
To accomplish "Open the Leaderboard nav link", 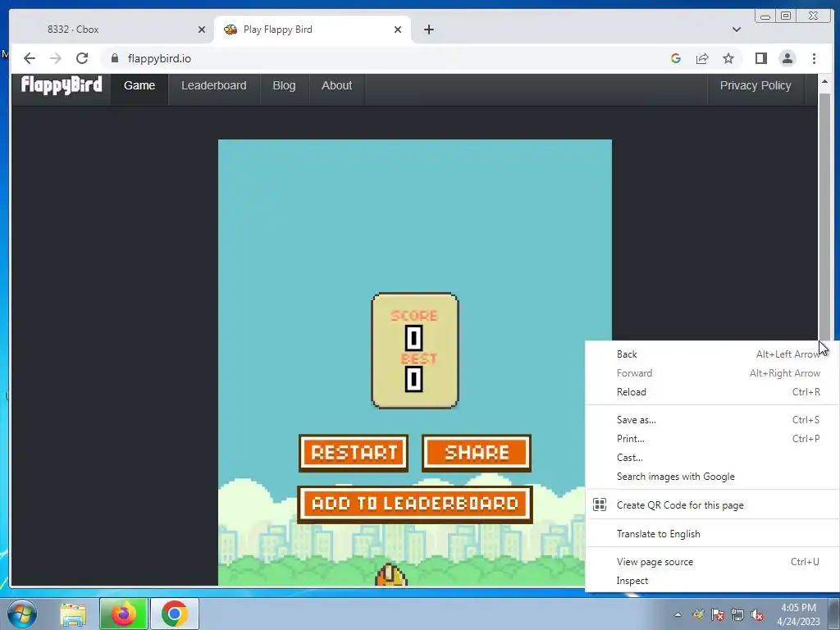I will pyautogui.click(x=214, y=85).
